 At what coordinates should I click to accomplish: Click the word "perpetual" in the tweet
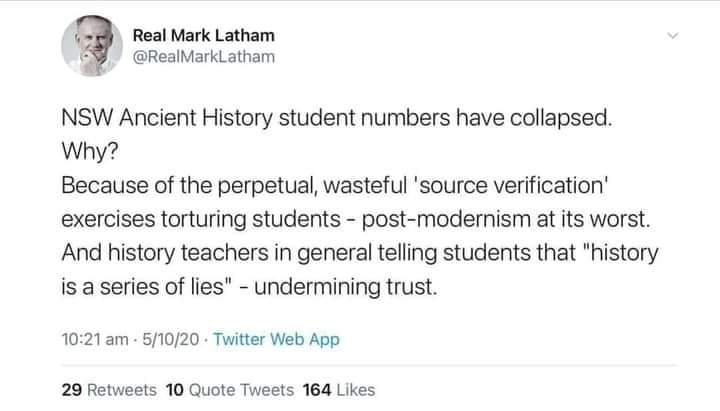pyautogui.click(x=275, y=185)
